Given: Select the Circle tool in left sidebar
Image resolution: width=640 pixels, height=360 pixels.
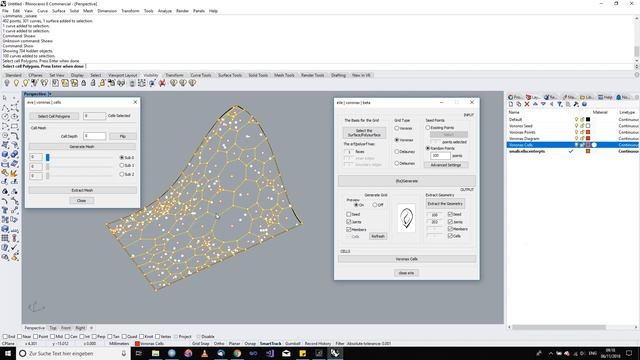Looking at the screenshot, I should (5, 117).
